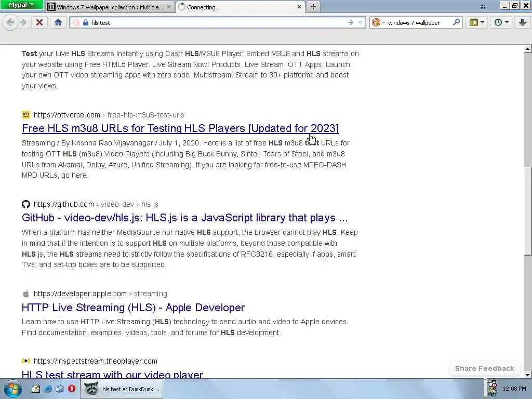Open 'Free HLS m3u8 URLs for Testing HLS Players' link
532x399 pixels.
(180, 128)
